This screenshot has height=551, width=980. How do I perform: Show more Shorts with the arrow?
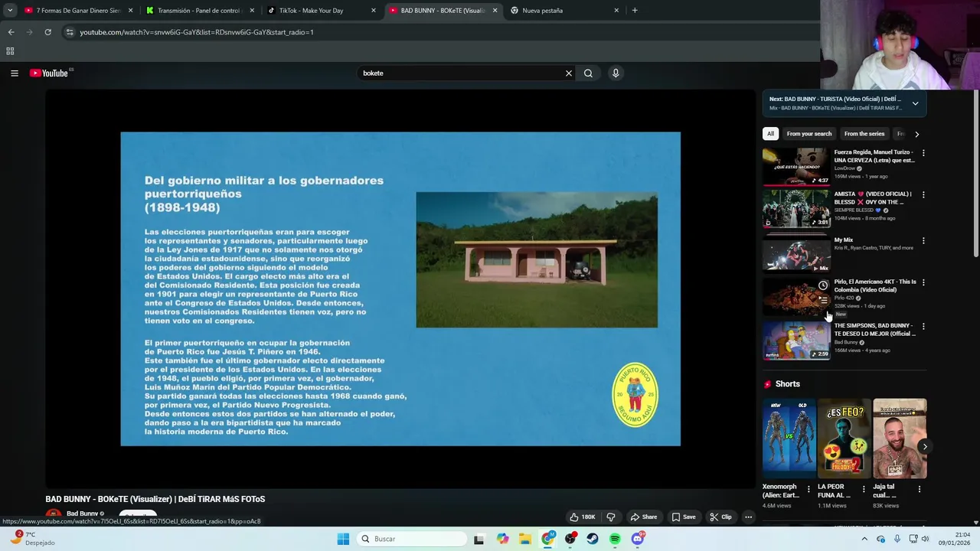tap(924, 447)
